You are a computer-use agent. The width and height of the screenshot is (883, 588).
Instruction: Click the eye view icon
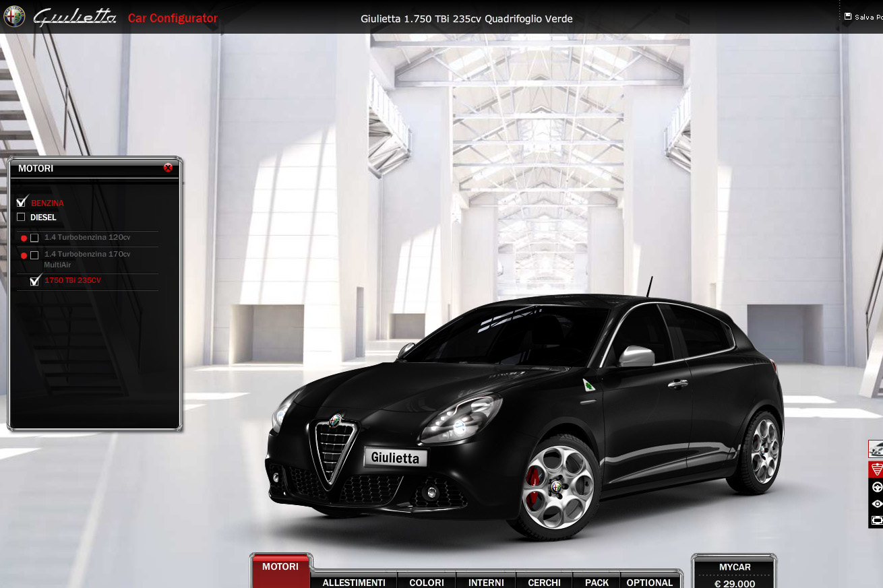[x=876, y=504]
